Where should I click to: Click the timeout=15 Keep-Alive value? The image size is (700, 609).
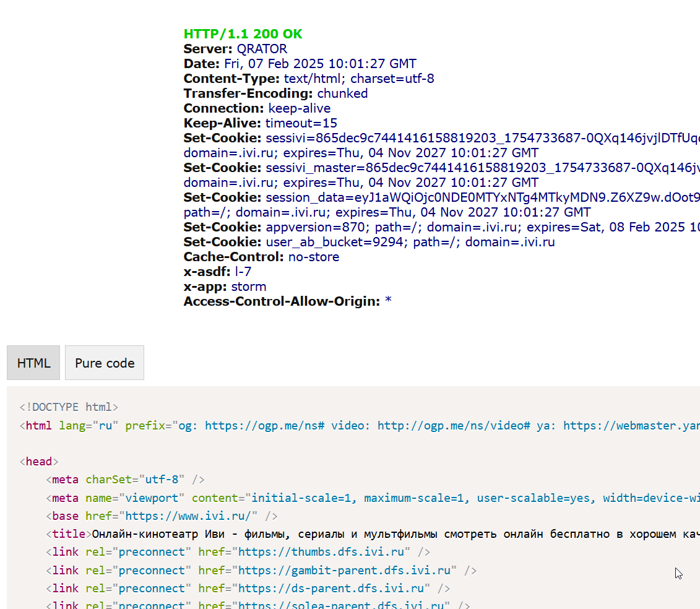pyautogui.click(x=301, y=123)
